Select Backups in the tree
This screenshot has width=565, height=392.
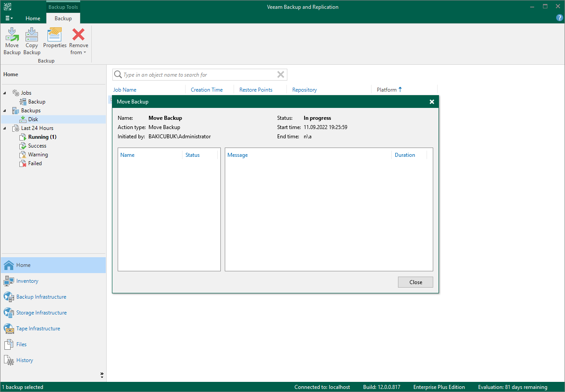click(31, 111)
